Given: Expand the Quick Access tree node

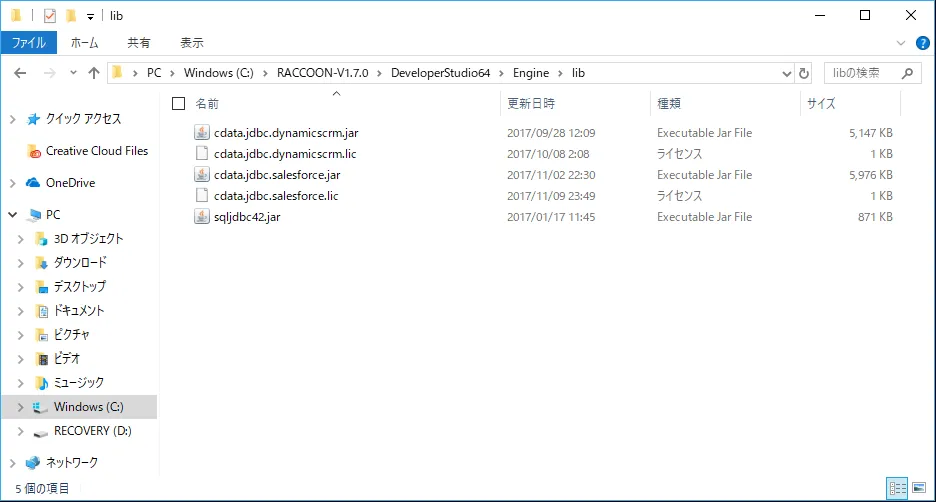Looking at the screenshot, I should click(12, 119).
